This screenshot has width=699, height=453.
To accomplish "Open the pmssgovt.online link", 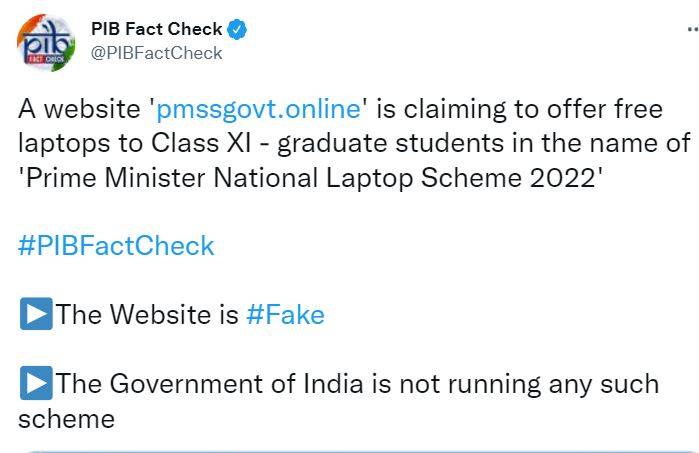I will pyautogui.click(x=257, y=108).
